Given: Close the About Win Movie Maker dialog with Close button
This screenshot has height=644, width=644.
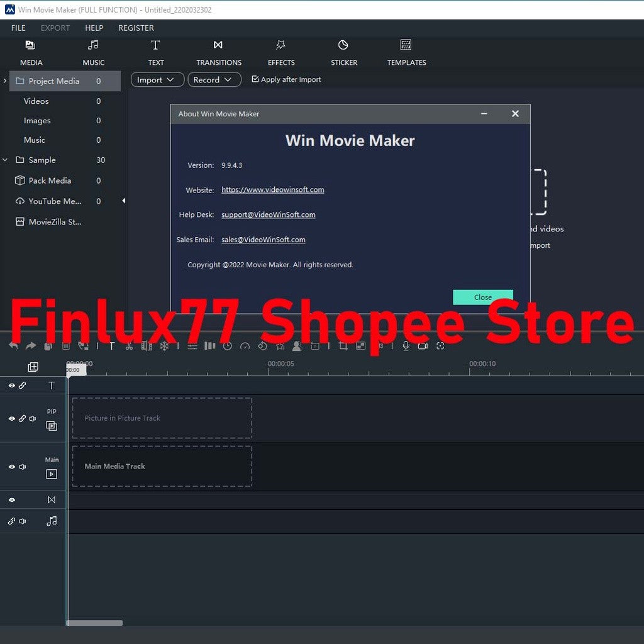Looking at the screenshot, I should click(x=482, y=297).
